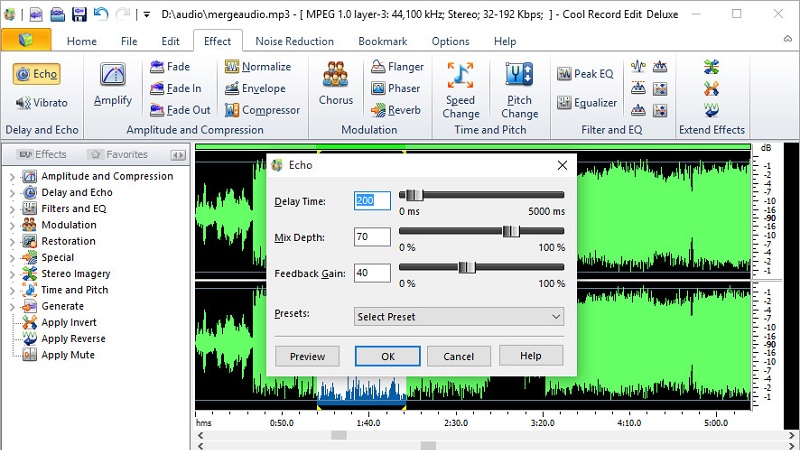Expand the Special tree node

point(12,258)
